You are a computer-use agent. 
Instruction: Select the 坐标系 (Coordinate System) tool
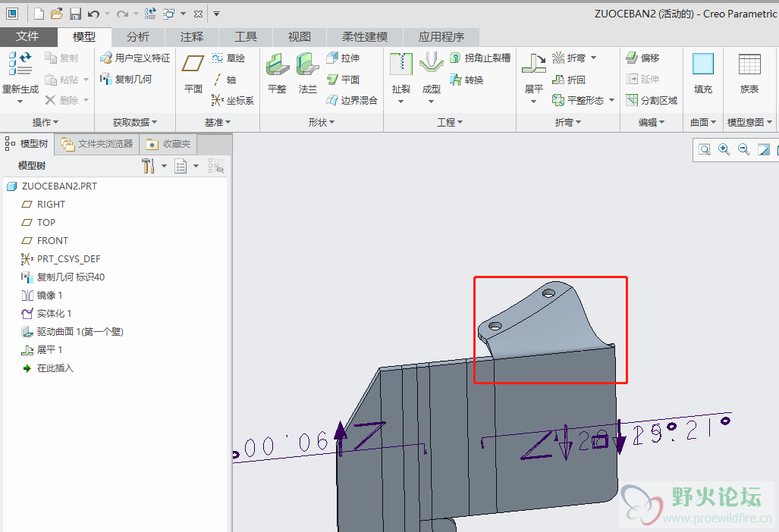pos(233,100)
